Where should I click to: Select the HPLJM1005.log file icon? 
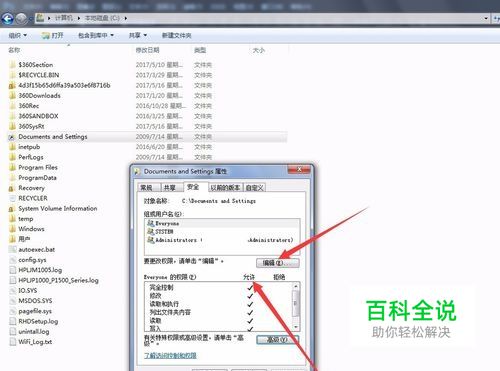coord(12,270)
